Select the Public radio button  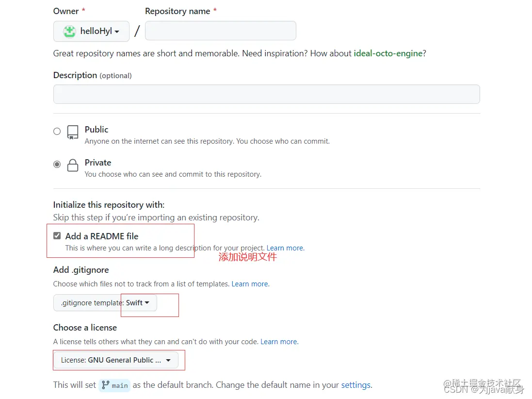(57, 131)
